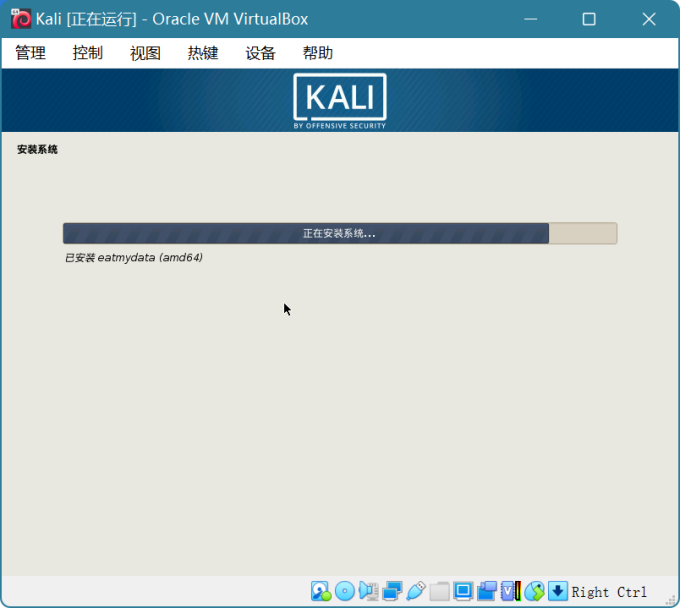
Task: Click the VirtualBox Kali window title icon
Action: click(20, 19)
